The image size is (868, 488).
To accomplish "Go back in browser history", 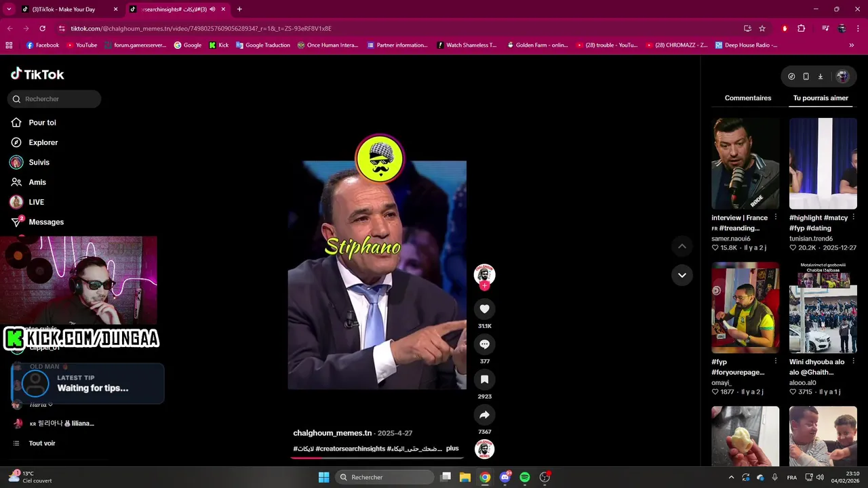I will coord(9,28).
